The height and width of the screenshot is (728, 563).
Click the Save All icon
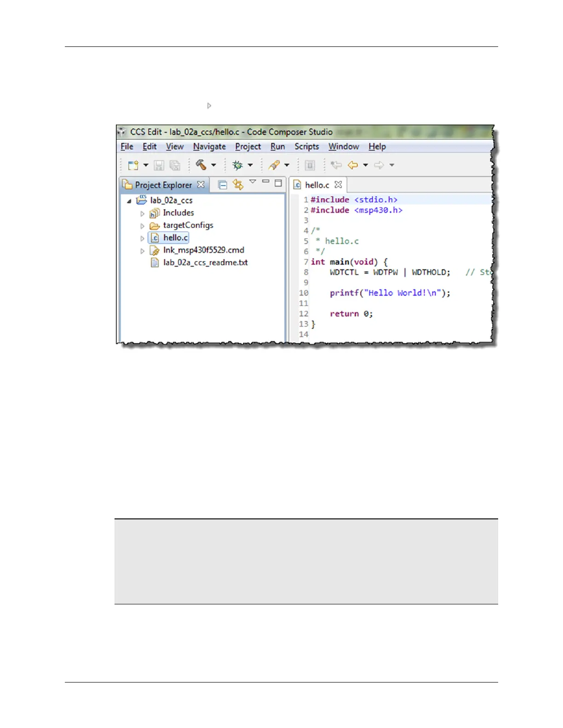[175, 165]
